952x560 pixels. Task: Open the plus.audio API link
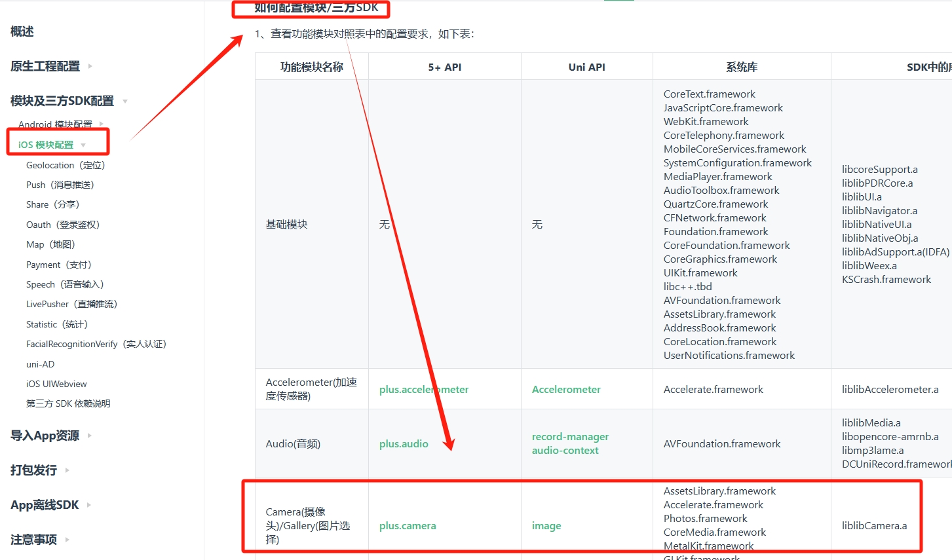(x=404, y=443)
